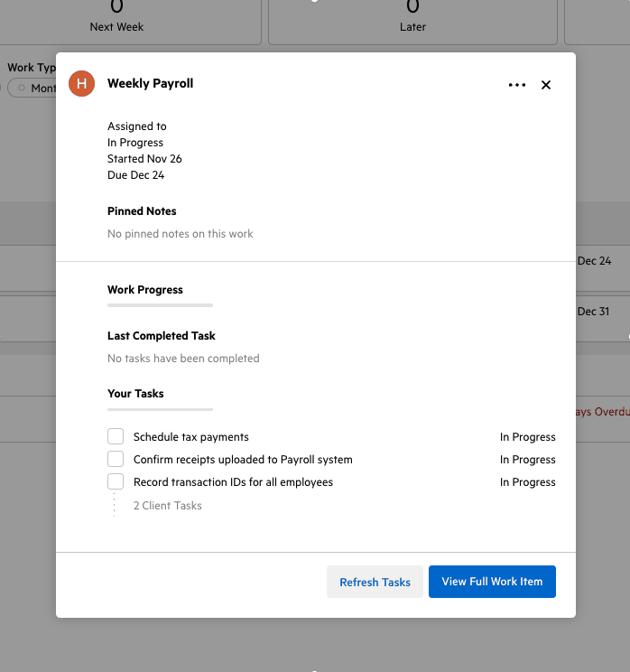630x672 pixels.
Task: Click the orange H avatar icon
Action: coord(81,84)
